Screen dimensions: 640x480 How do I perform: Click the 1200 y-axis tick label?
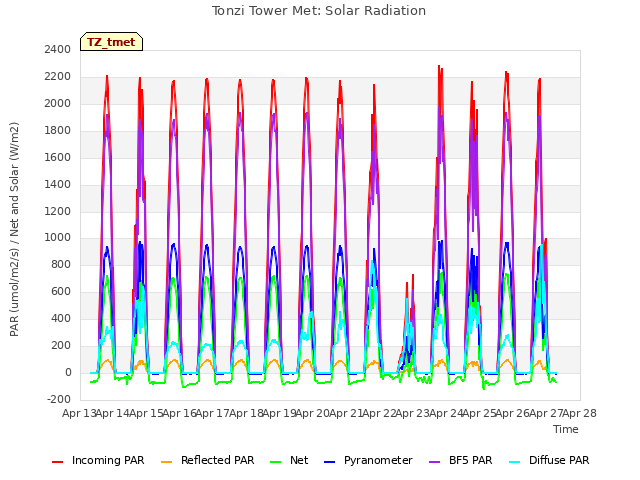coord(58,211)
